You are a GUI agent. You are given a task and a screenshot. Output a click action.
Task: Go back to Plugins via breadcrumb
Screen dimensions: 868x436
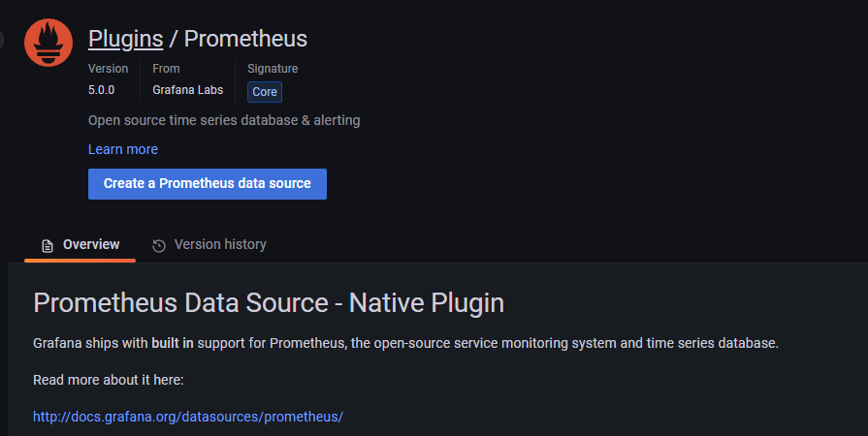tap(125, 39)
